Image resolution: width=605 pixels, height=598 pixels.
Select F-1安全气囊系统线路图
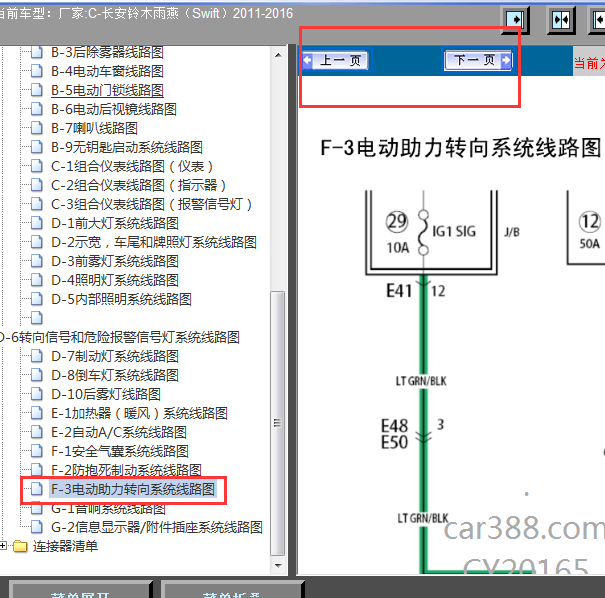coord(120,451)
